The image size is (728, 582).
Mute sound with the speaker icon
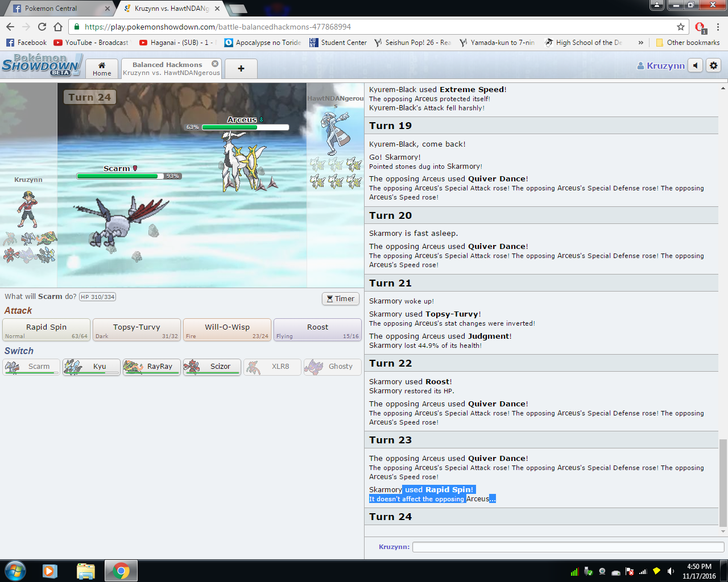point(695,65)
